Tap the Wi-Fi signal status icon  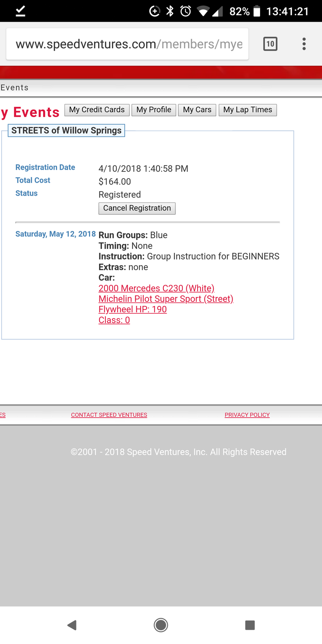(203, 11)
